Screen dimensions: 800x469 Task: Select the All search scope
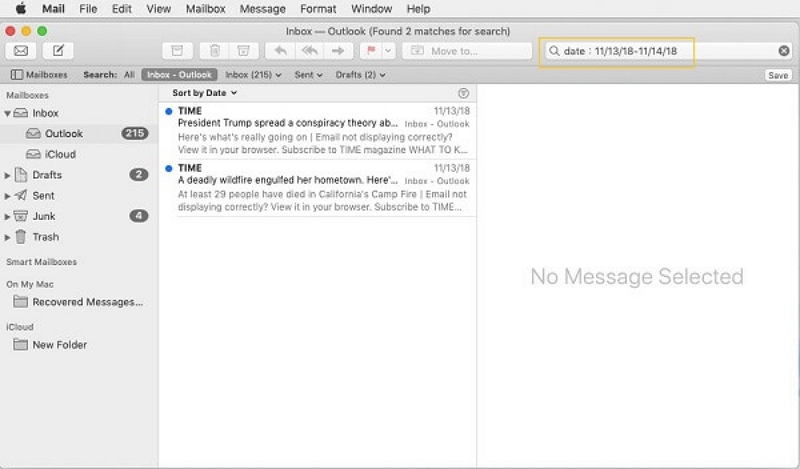click(x=129, y=75)
